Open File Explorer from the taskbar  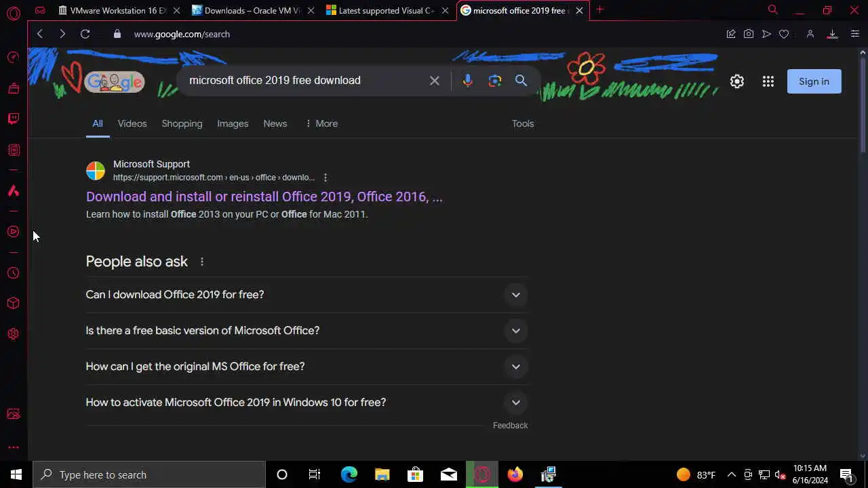point(382,474)
